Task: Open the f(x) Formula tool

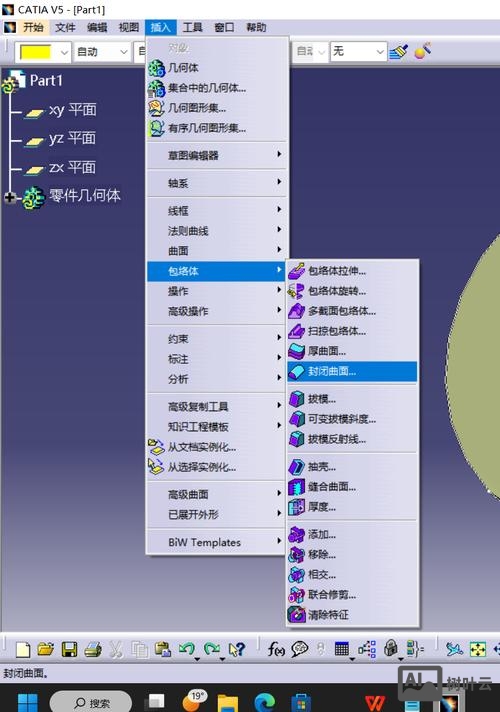Action: point(276,649)
